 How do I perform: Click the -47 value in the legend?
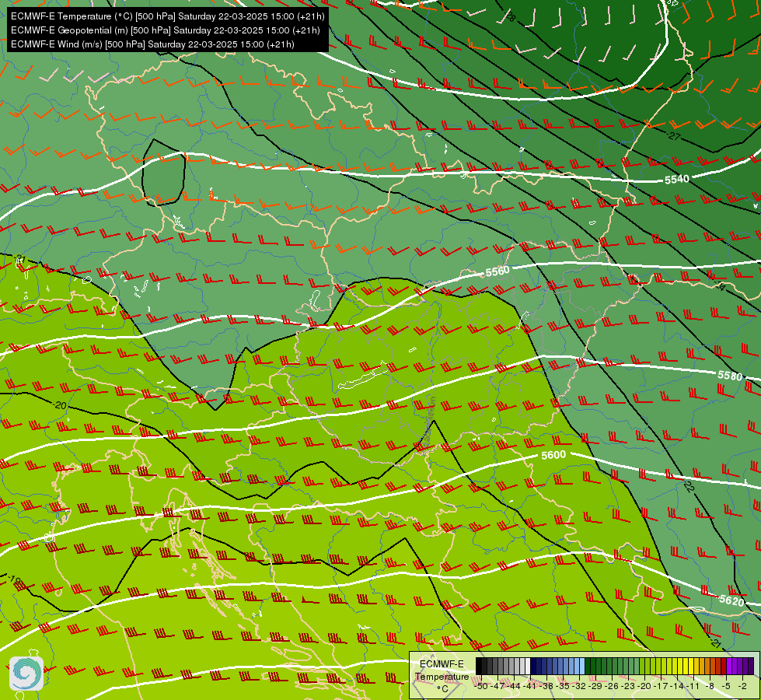(x=498, y=686)
